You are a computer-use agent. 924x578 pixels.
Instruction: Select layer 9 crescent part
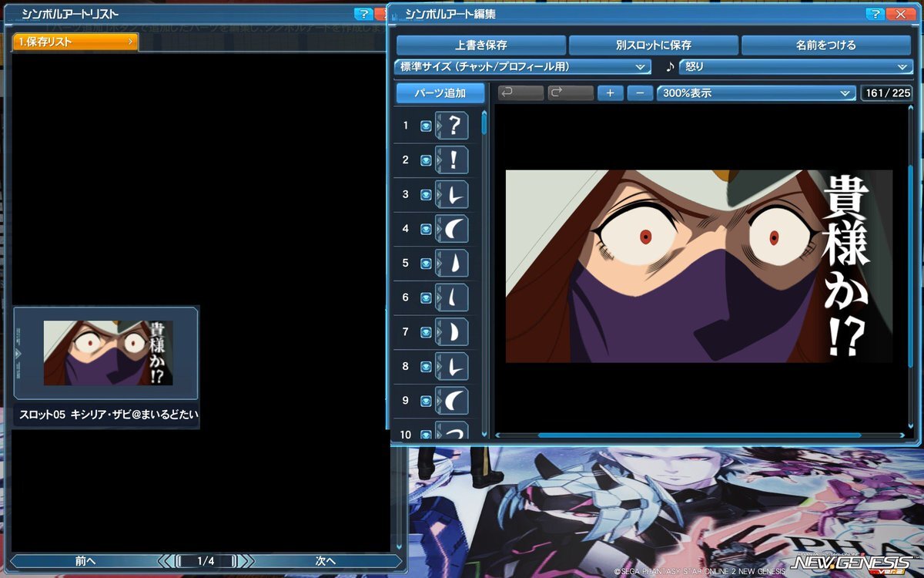point(453,401)
